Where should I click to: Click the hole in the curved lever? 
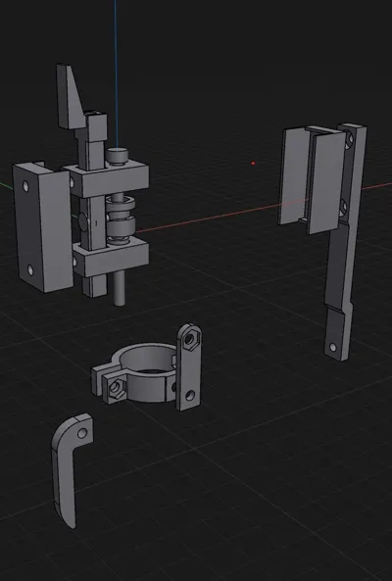(x=82, y=433)
